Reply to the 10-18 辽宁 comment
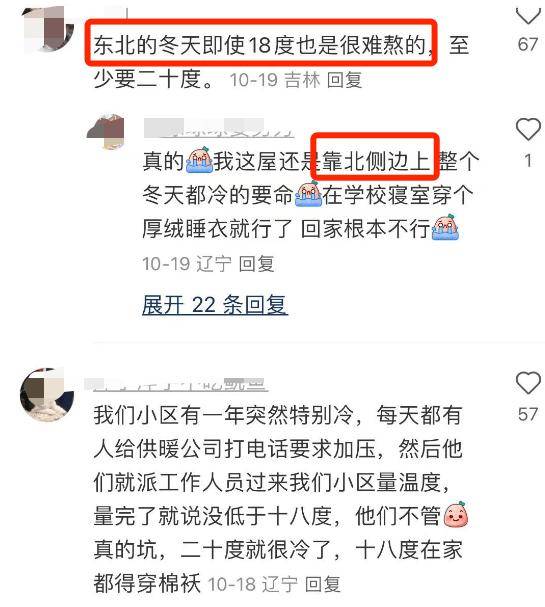Screen dimensions: 545x607 (x=322, y=584)
